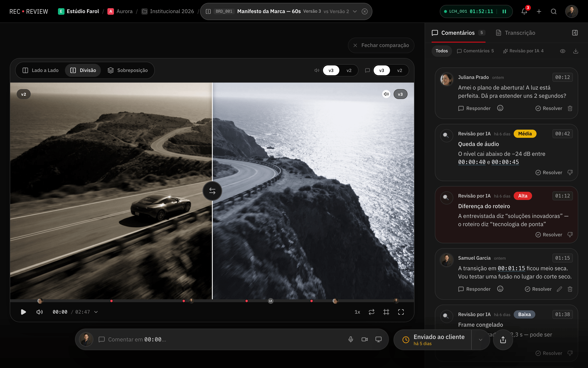This screenshot has width=588, height=368.
Task: Switch to the Transcrição tab
Action: pyautogui.click(x=516, y=33)
